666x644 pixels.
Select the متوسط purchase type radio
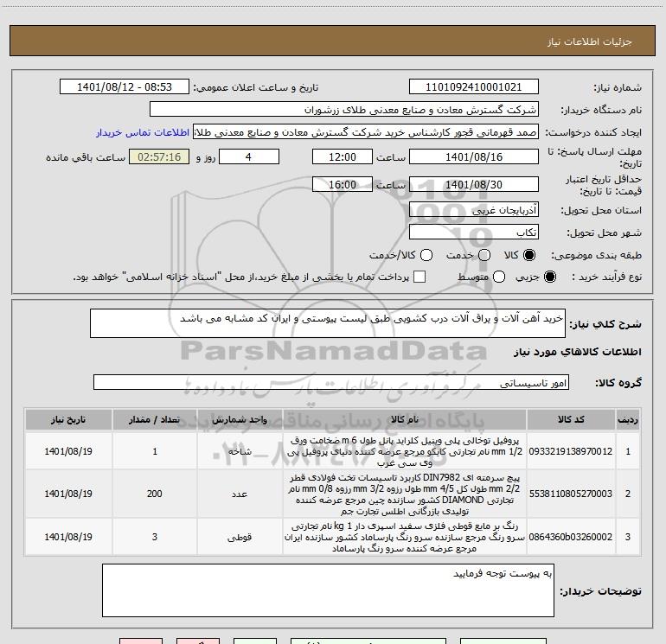click(x=499, y=277)
